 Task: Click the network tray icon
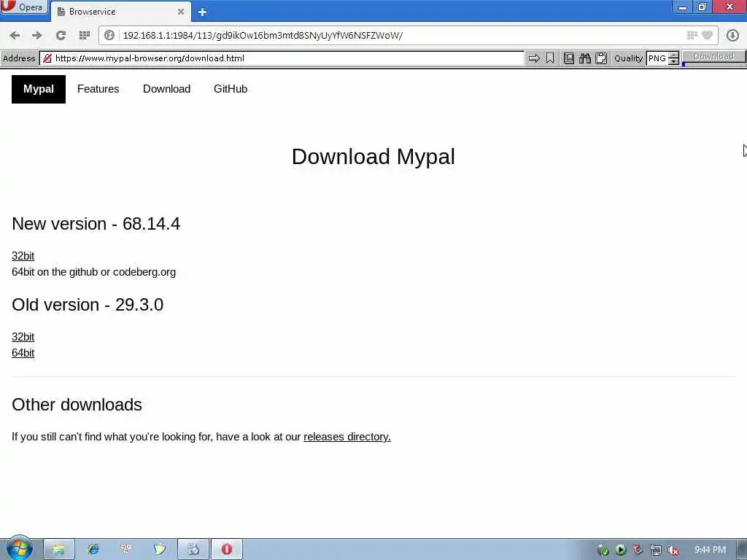pos(656,550)
